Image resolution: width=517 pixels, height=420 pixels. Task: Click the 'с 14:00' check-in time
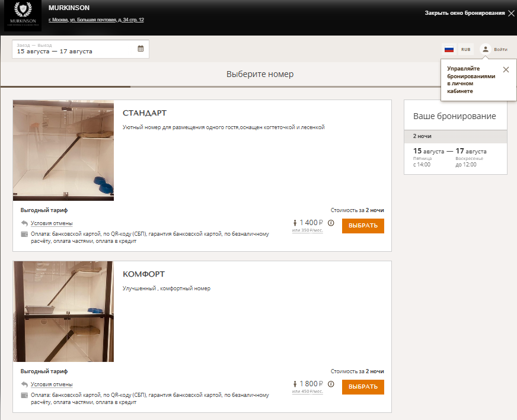(x=422, y=165)
